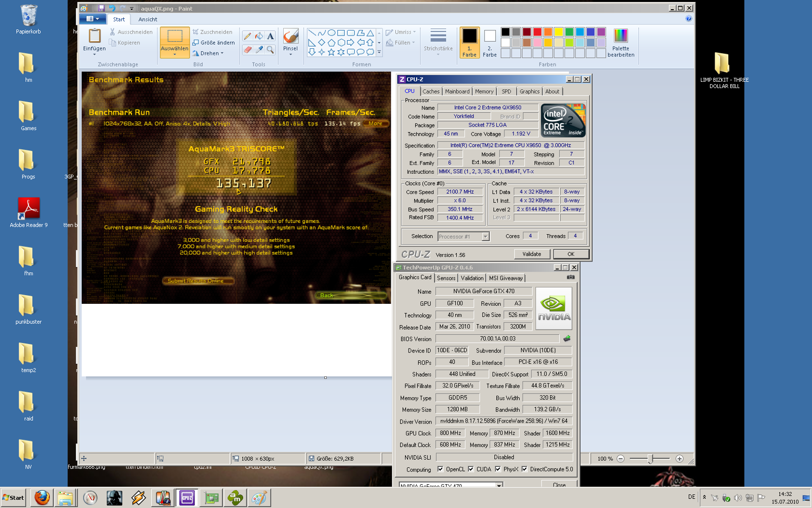
Task: Click the Paint zoom slider handle
Action: point(650,459)
